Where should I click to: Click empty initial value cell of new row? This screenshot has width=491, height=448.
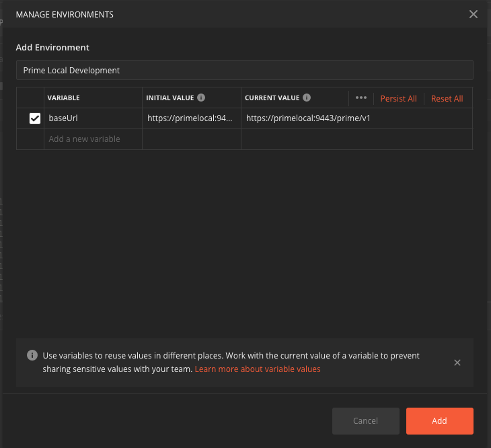pos(191,139)
